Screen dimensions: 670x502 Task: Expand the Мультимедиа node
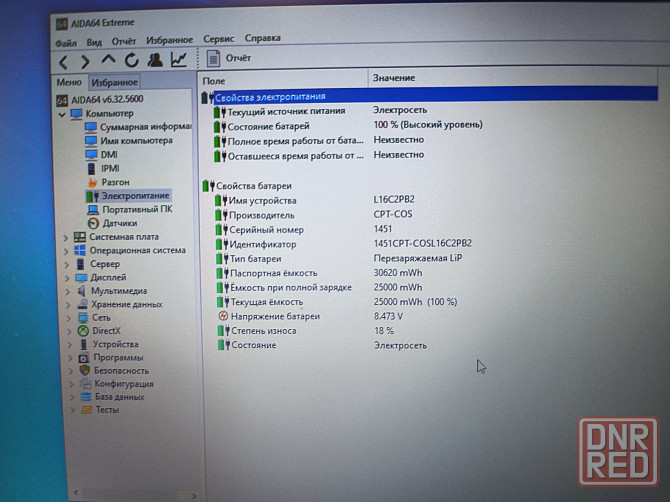(x=68, y=292)
